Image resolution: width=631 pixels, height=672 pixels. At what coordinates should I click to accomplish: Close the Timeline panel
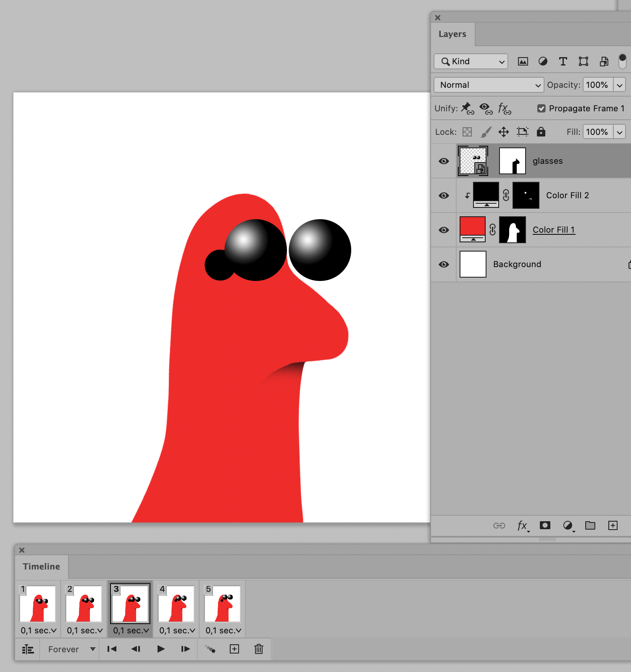(x=22, y=550)
